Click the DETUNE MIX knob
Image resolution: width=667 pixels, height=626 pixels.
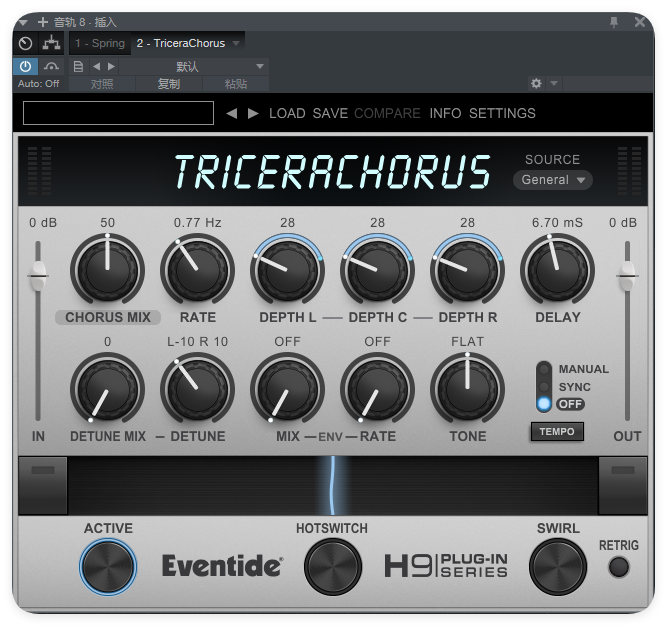[x=107, y=389]
